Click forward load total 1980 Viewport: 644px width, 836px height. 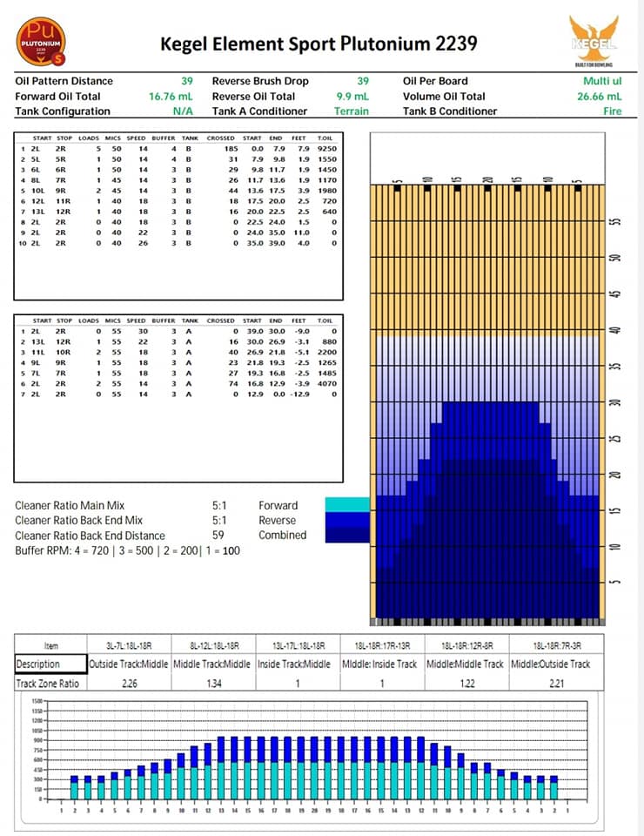tap(327, 191)
